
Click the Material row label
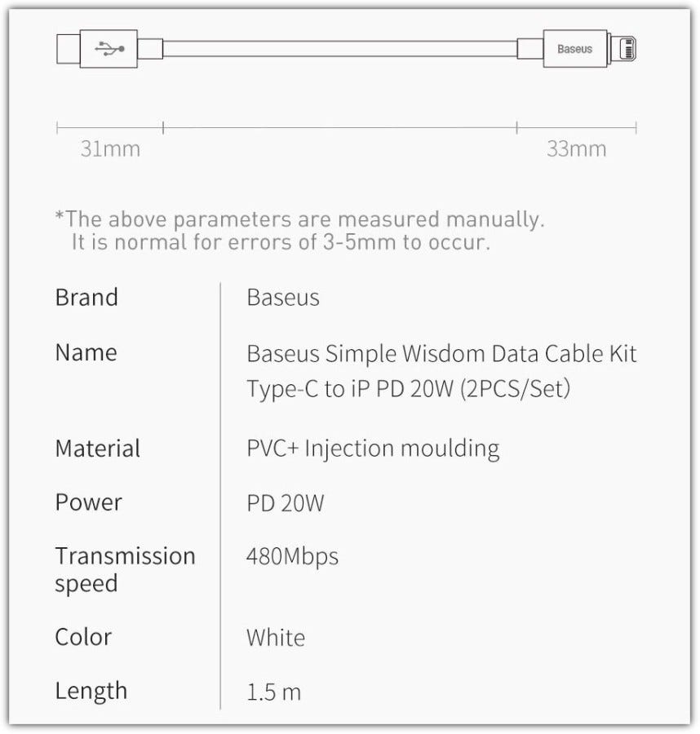(x=97, y=449)
